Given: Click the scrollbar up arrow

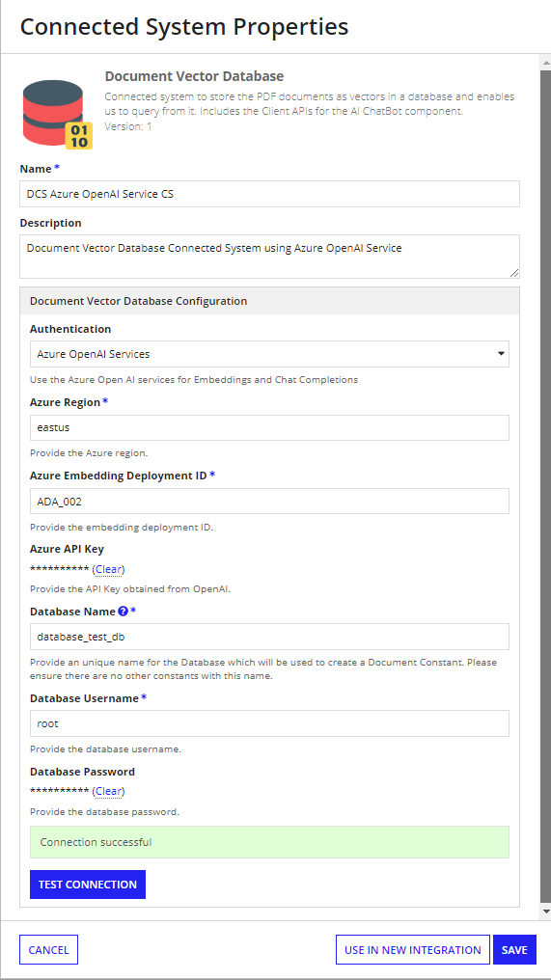Looking at the screenshot, I should pyautogui.click(x=545, y=62).
